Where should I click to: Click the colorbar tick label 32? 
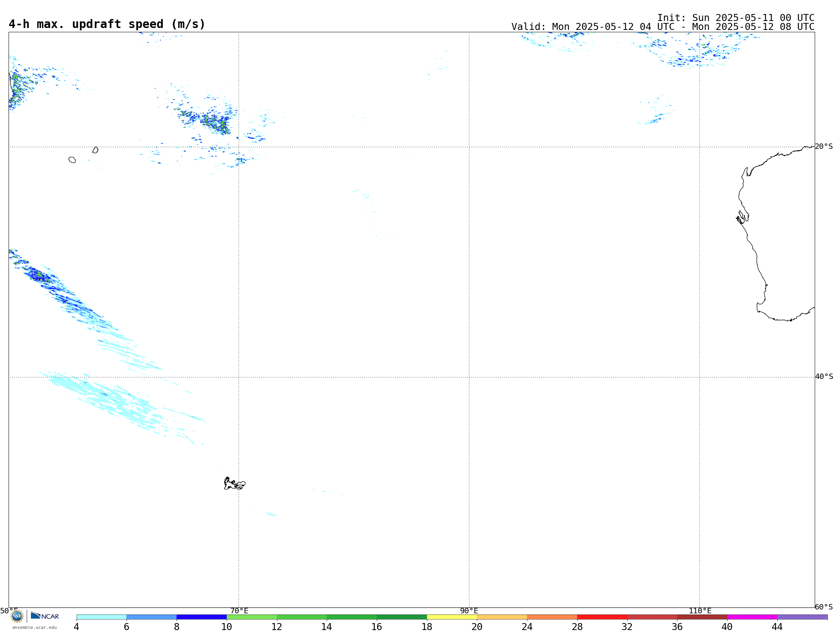627,627
